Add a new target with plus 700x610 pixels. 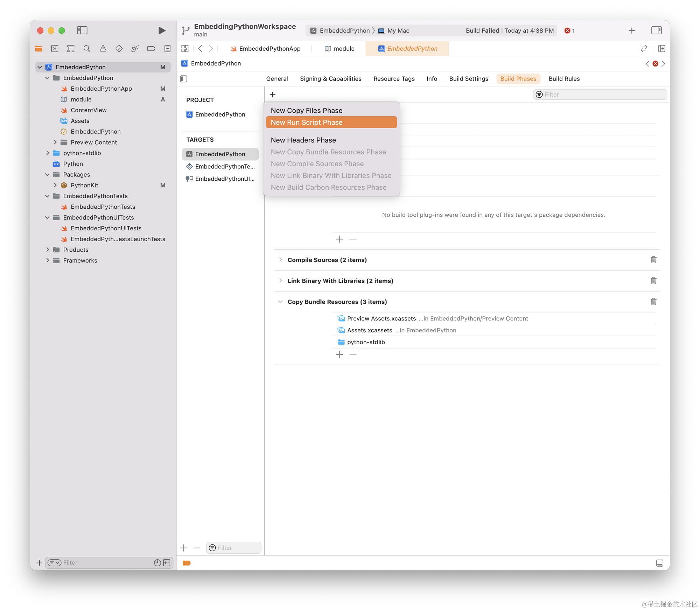183,548
